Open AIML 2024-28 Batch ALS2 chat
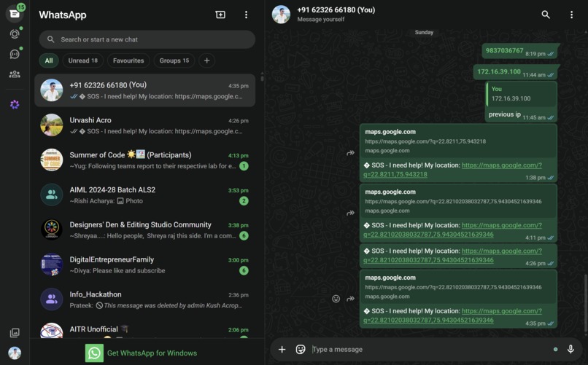Image resolution: width=588 pixels, height=365 pixels. click(144, 195)
